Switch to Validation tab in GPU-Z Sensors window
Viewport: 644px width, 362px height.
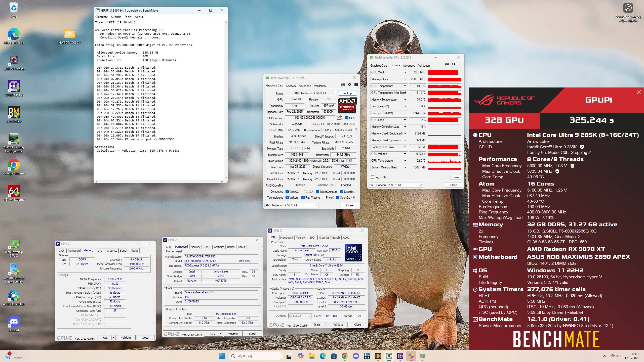[424, 66]
